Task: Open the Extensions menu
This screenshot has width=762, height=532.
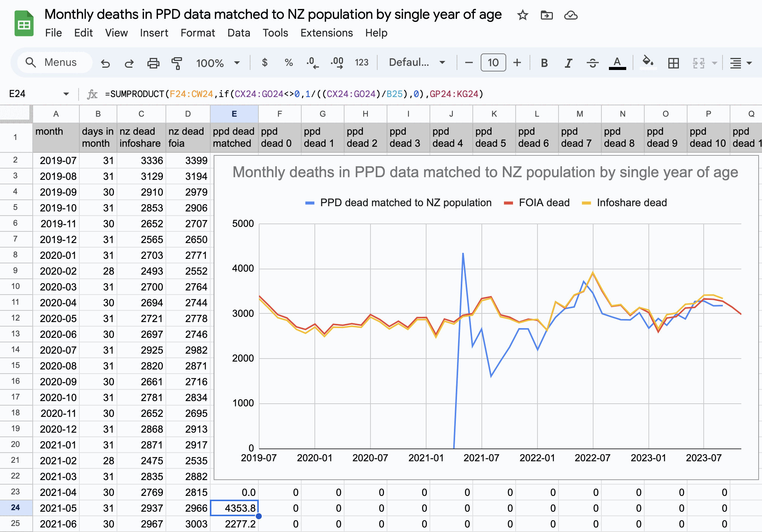Action: click(x=326, y=33)
